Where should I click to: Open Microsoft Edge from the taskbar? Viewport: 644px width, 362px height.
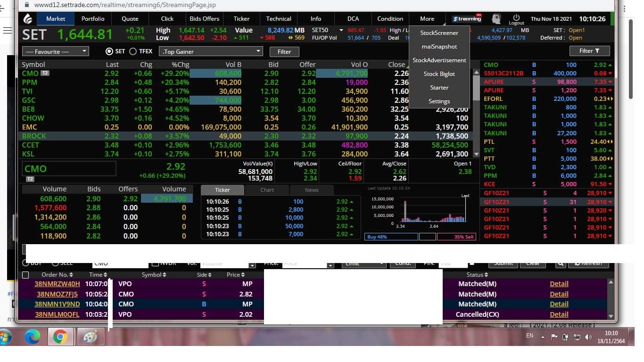click(x=32, y=337)
